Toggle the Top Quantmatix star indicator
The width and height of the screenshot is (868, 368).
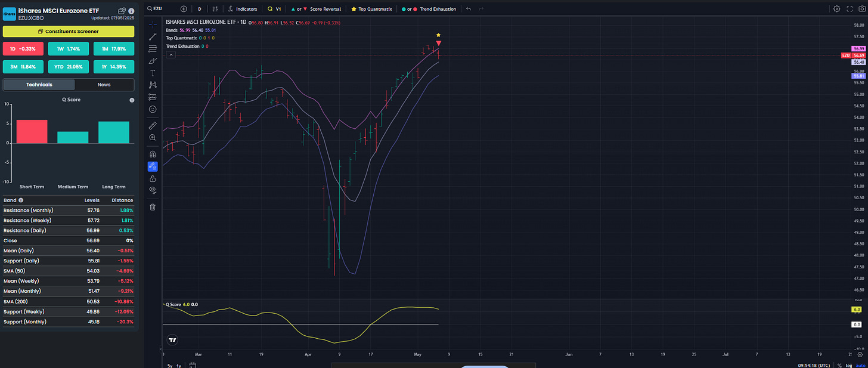point(371,9)
